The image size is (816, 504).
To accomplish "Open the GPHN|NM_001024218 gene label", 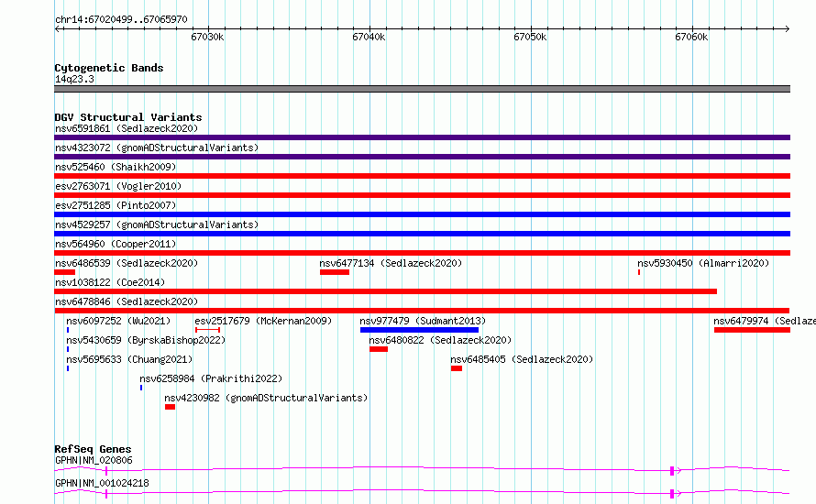I will click(102, 483).
